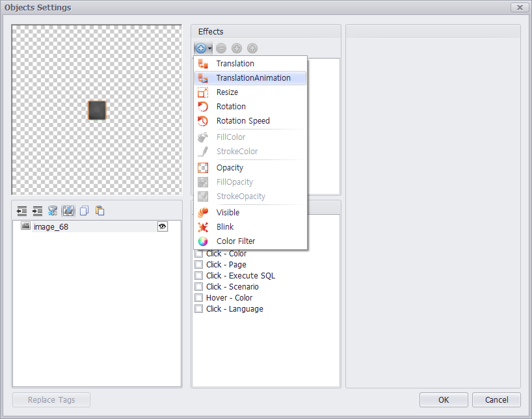
Task: Tick the Hover - Color checkbox
Action: coord(199,298)
